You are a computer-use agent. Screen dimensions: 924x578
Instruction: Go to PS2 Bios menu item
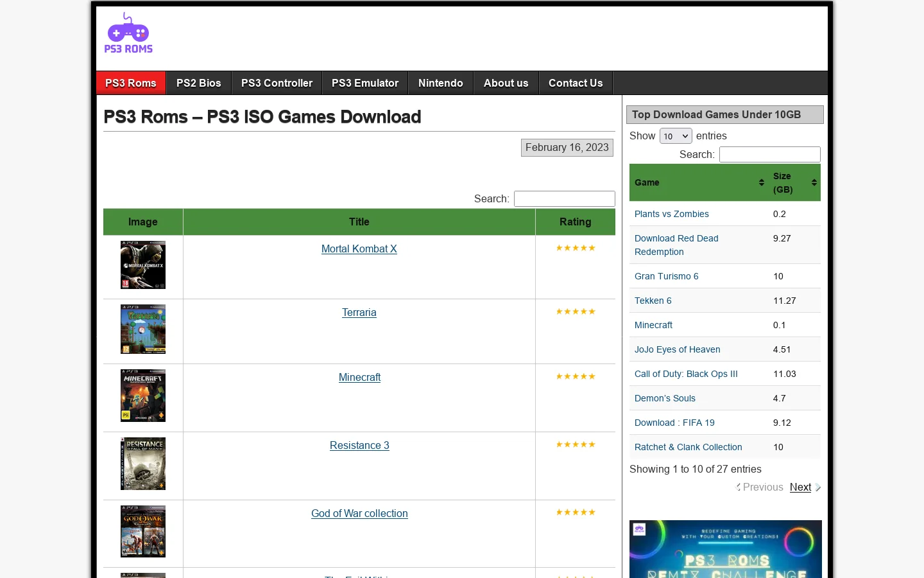199,83
